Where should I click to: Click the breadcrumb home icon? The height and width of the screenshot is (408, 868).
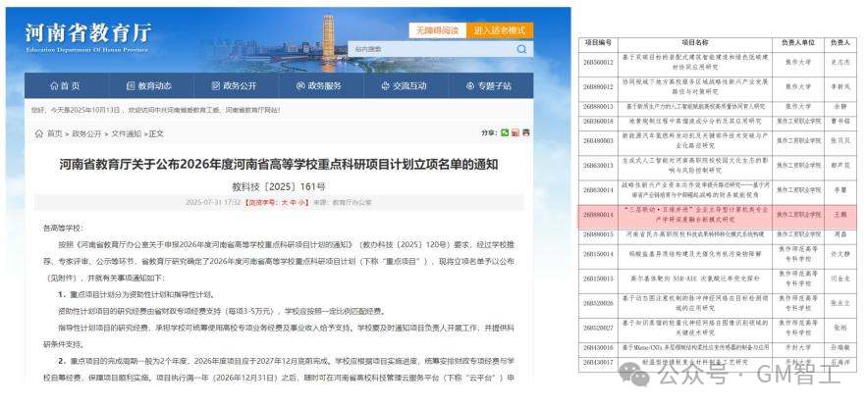pyautogui.click(x=38, y=133)
